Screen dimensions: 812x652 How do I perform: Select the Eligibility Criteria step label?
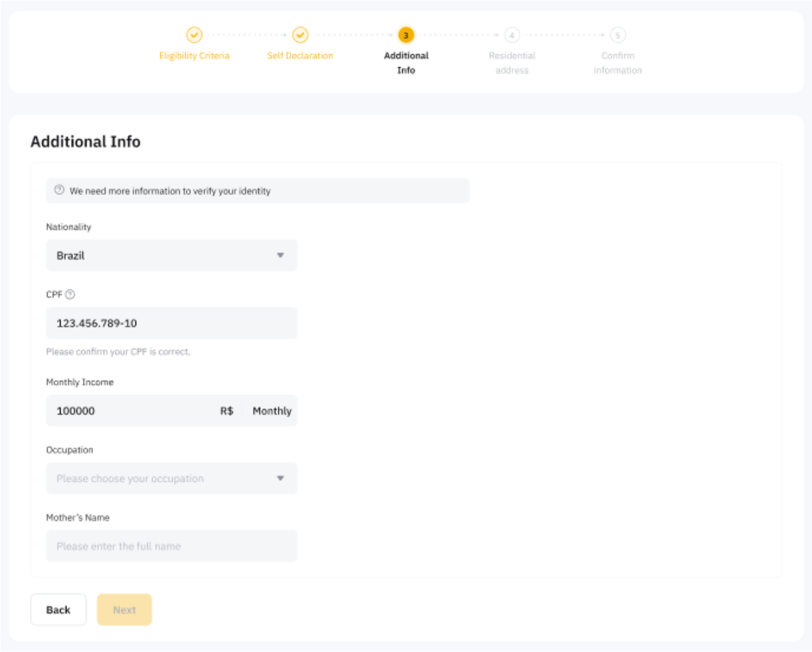(194, 56)
